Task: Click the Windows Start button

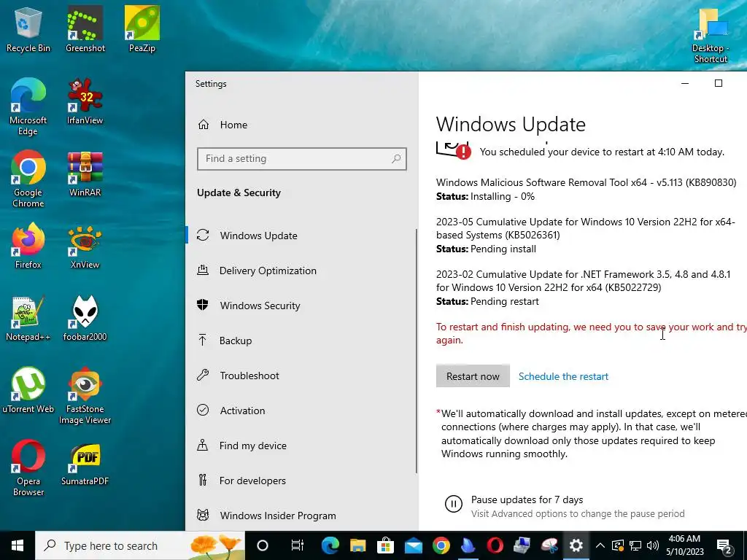Action: [x=18, y=545]
